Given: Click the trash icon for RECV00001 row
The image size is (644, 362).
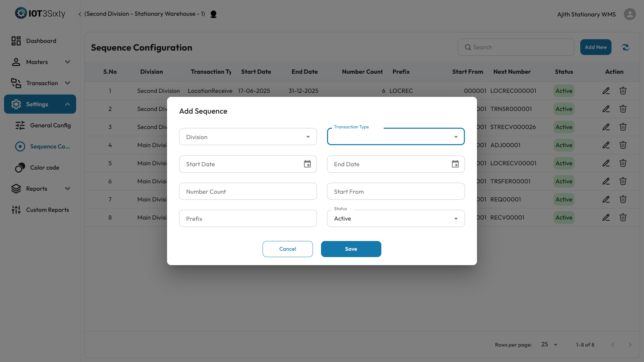Looking at the screenshot, I should (x=623, y=218).
